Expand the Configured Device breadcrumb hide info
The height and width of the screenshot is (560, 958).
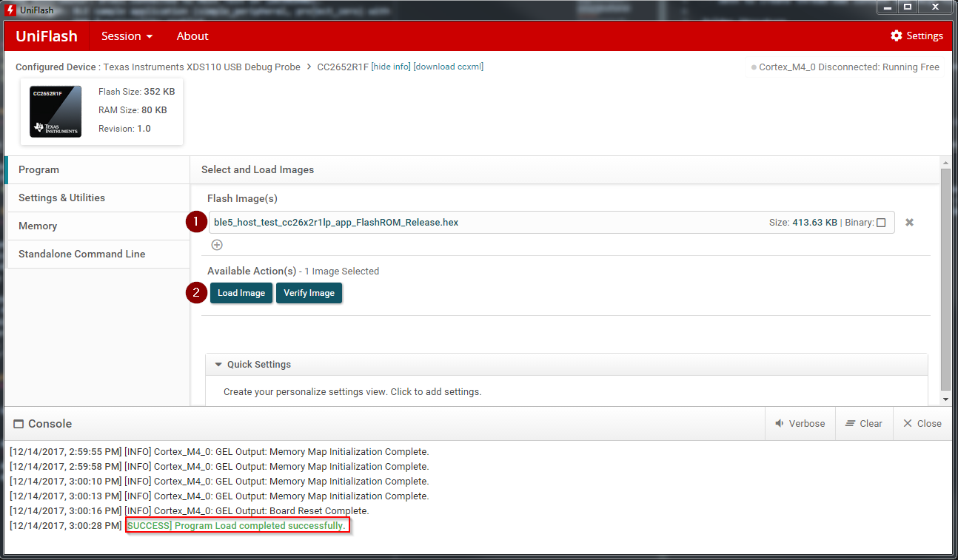tap(391, 66)
